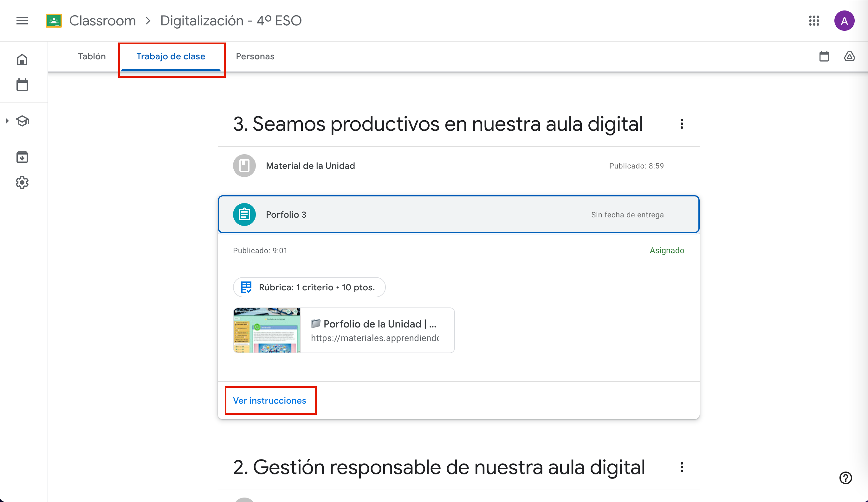The width and height of the screenshot is (868, 502).
Task: Open the Google apps launcher
Action: 814,21
